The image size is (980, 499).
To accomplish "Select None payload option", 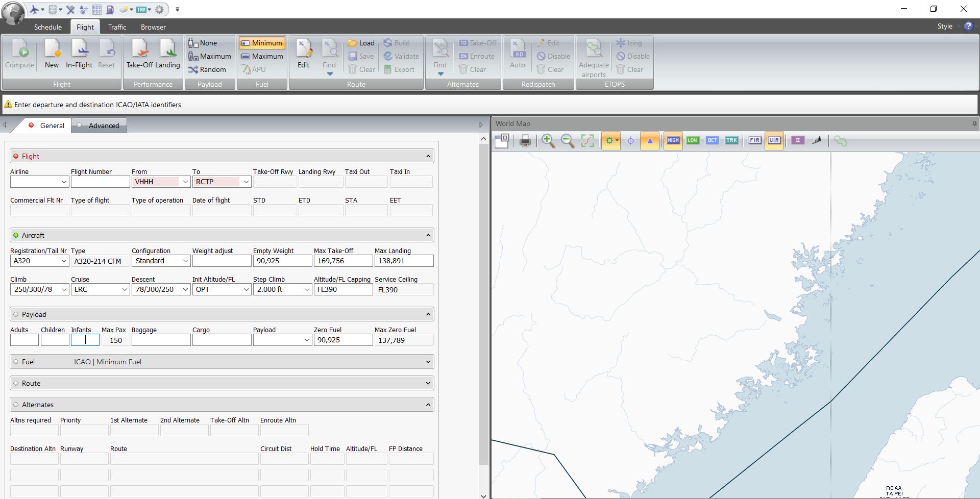I will (203, 43).
